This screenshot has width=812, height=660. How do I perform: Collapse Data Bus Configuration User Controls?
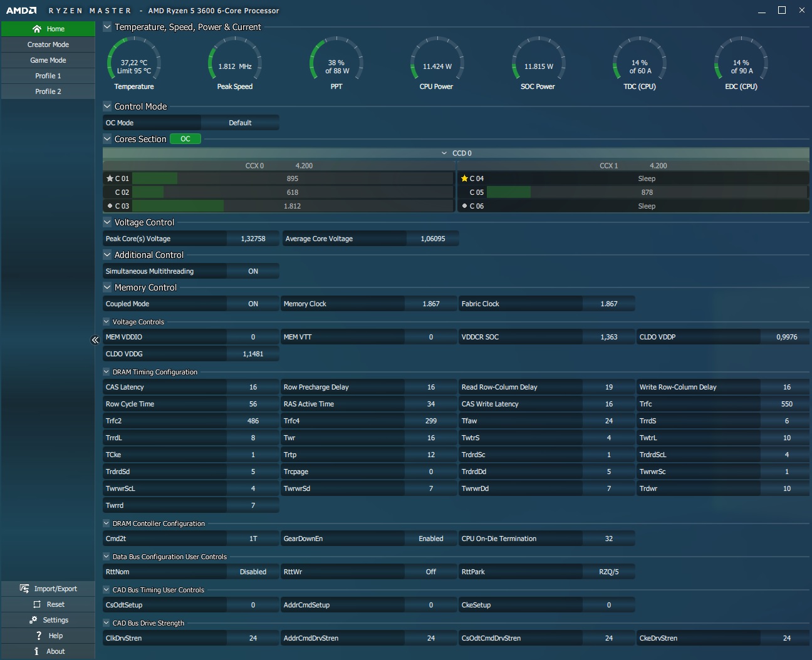[x=107, y=557]
